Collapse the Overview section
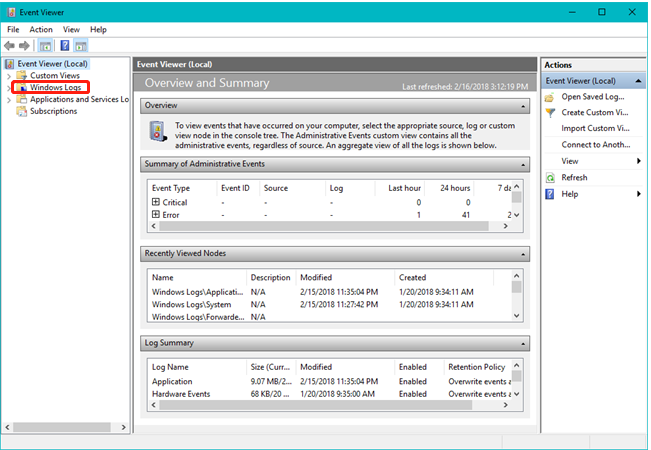Screen dimensions: 651x450 pyautogui.click(x=522, y=105)
